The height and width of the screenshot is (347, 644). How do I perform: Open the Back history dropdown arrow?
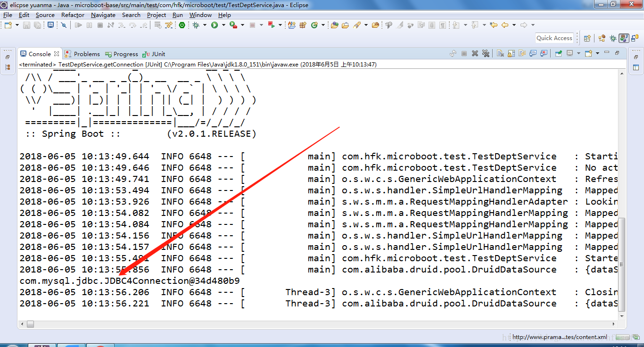(x=514, y=25)
